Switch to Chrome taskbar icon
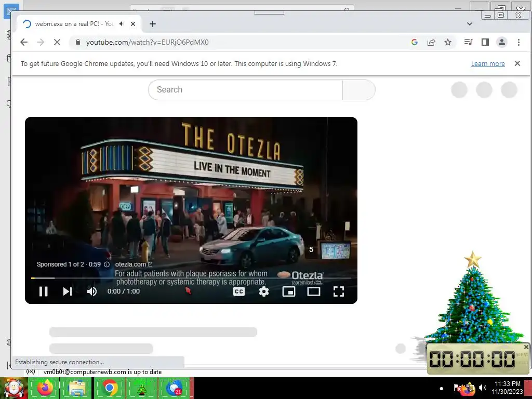The image size is (532, 399). click(x=109, y=388)
